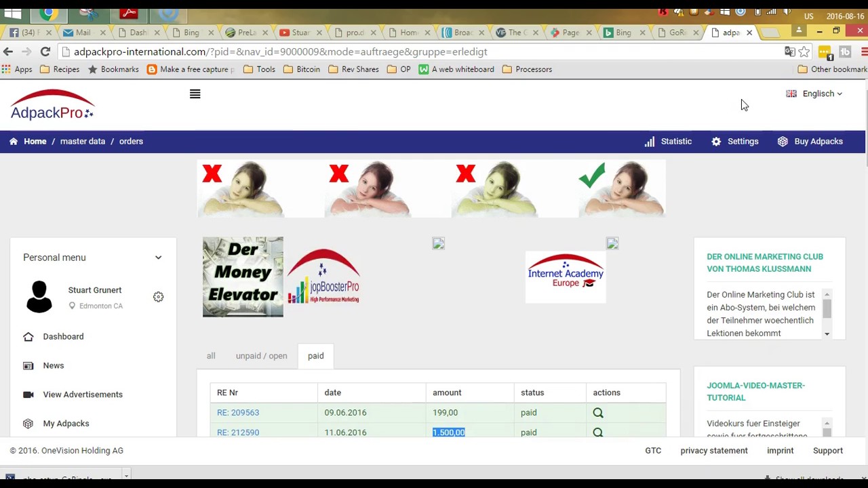Expand the Englisch language dropdown

(x=814, y=94)
